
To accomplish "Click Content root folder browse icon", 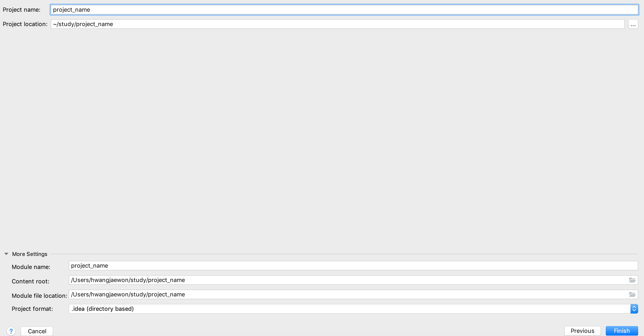I will 632,280.
